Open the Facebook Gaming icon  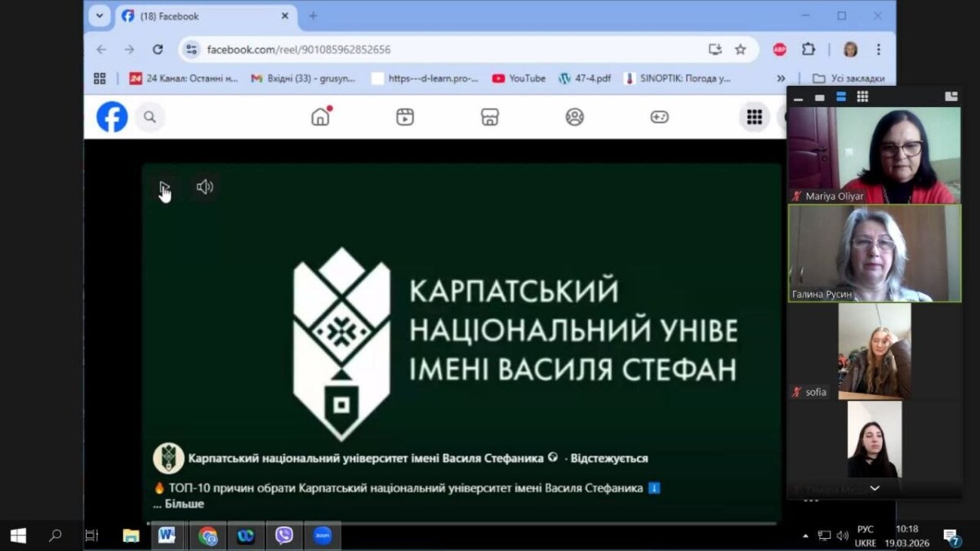pyautogui.click(x=659, y=117)
